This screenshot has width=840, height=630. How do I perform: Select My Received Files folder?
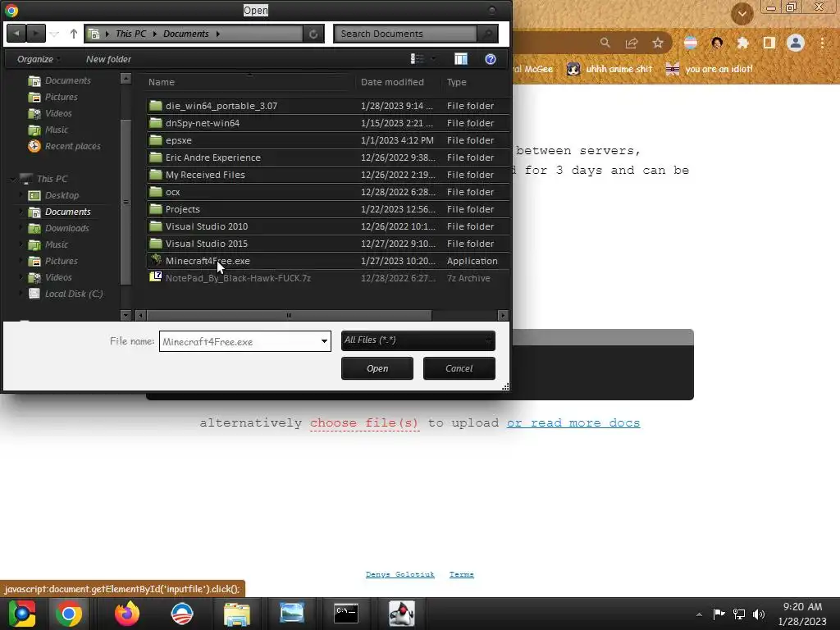328,175
